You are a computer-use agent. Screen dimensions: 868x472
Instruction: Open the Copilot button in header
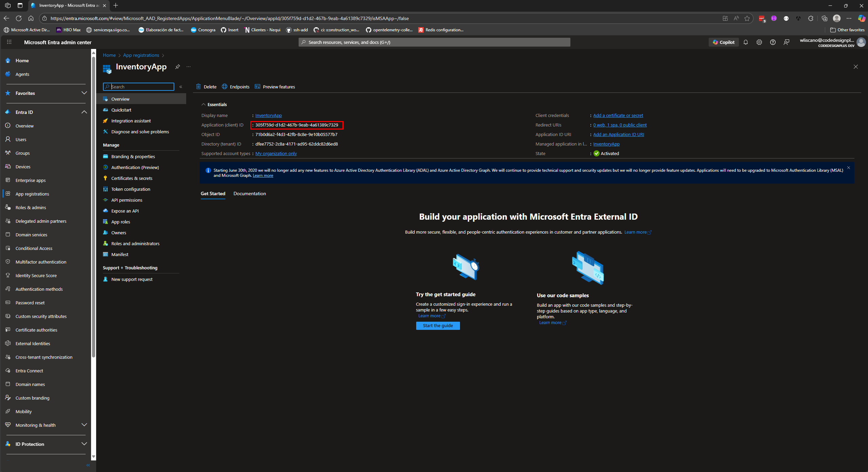pos(724,42)
